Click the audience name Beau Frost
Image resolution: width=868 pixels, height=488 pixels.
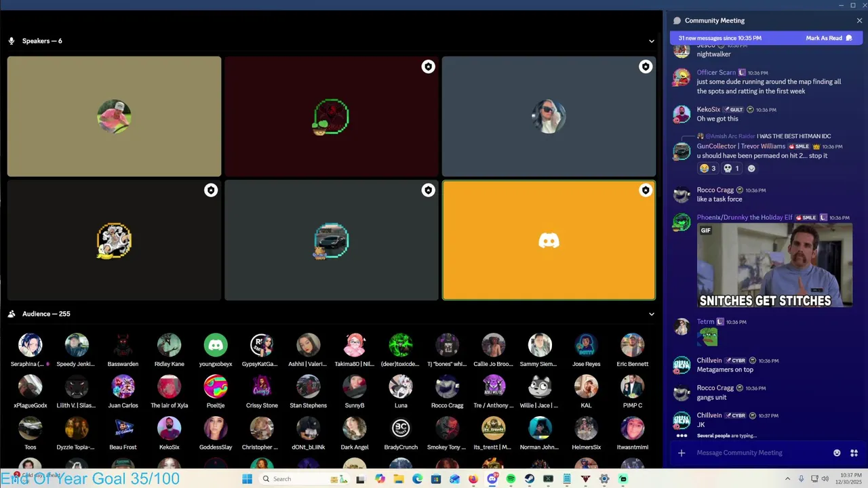click(123, 447)
